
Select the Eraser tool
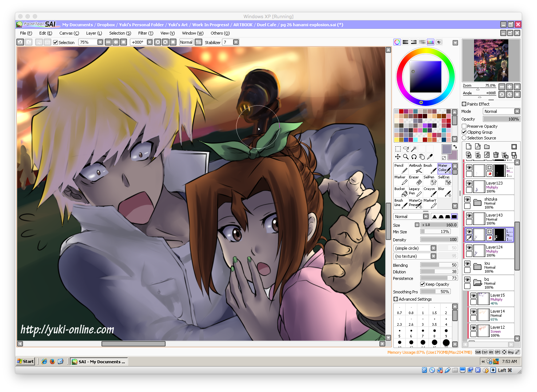coord(415,180)
